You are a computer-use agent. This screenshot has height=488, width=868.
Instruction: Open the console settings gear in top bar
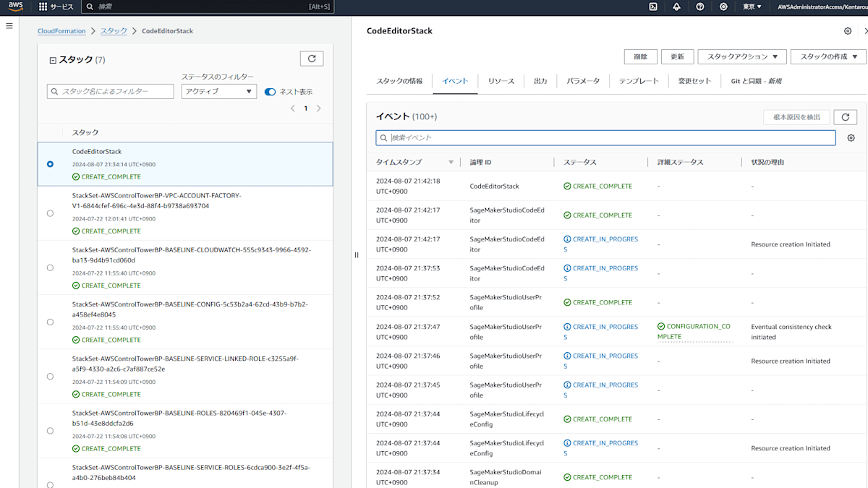(723, 7)
